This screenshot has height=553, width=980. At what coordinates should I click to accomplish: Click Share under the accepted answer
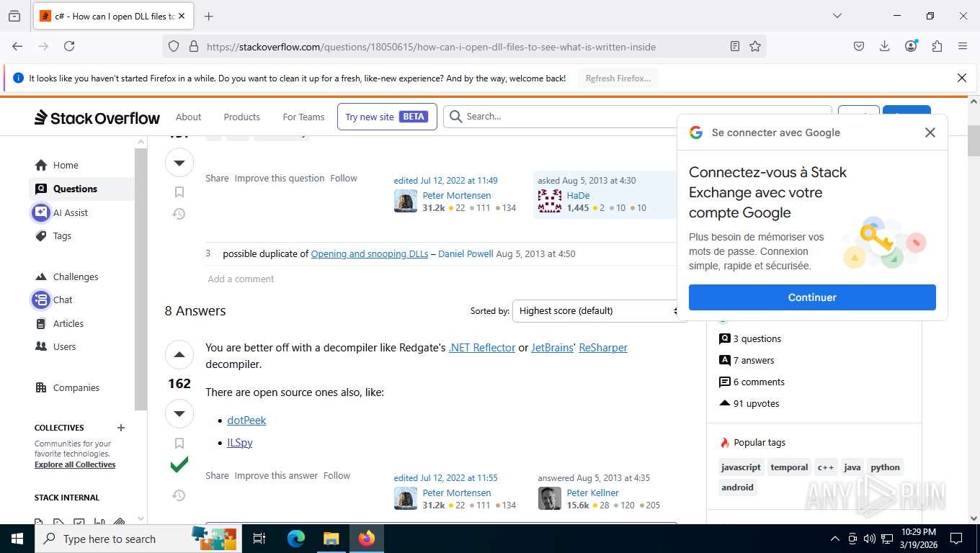tap(217, 475)
